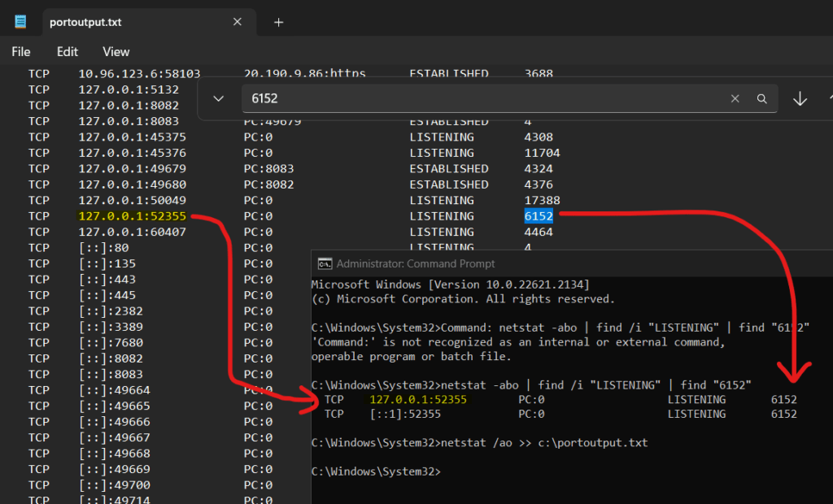This screenshot has height=504, width=833.
Task: Click the Notepad app icon in title bar
Action: pos(20,22)
